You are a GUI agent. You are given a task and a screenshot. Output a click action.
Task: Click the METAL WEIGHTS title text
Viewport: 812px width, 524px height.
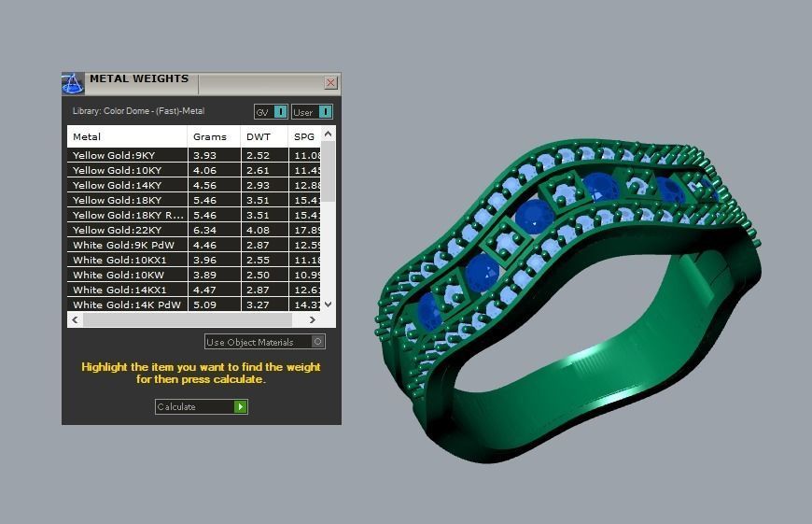click(x=139, y=78)
